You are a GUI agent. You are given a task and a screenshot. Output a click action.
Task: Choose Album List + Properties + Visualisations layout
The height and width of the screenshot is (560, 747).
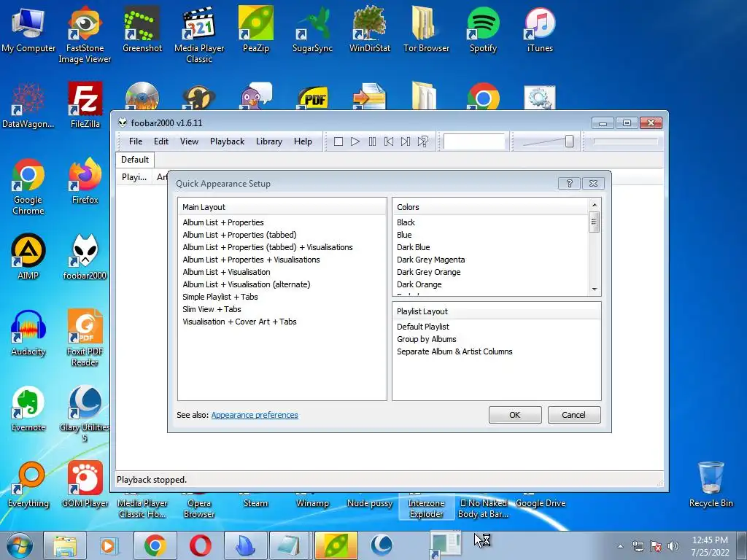[x=251, y=260]
